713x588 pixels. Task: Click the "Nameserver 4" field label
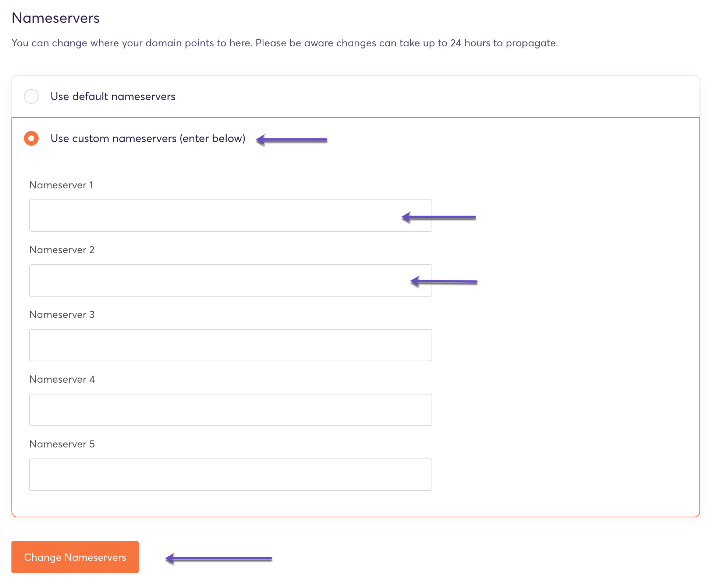click(x=62, y=379)
